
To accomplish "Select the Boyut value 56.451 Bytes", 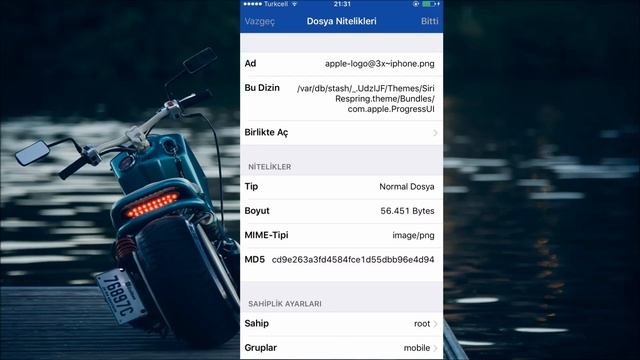I will (407, 211).
